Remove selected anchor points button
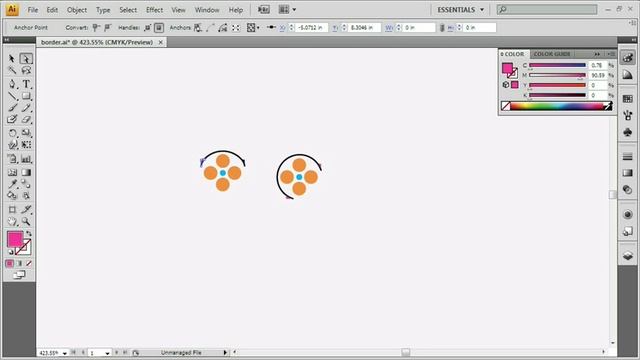Viewport: 640px width, 360px height. 198,28
